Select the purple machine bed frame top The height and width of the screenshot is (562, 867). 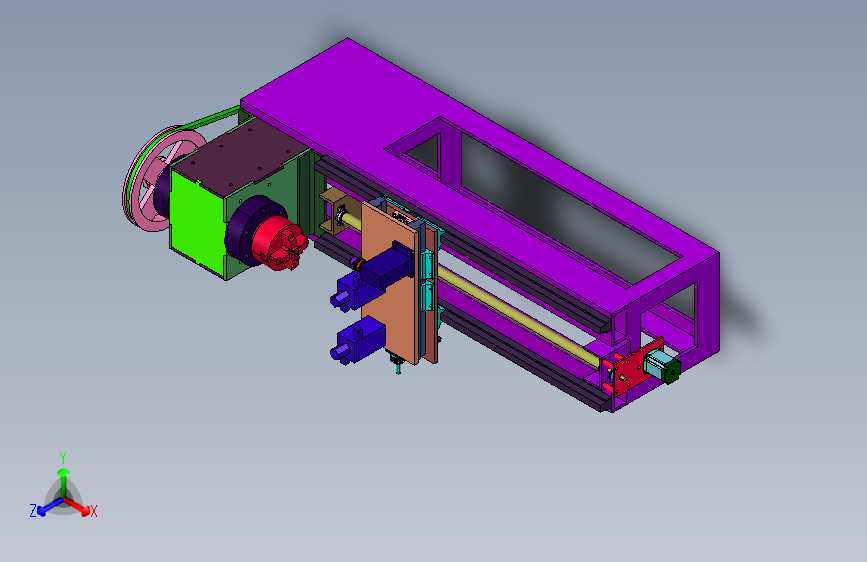[x=354, y=105]
